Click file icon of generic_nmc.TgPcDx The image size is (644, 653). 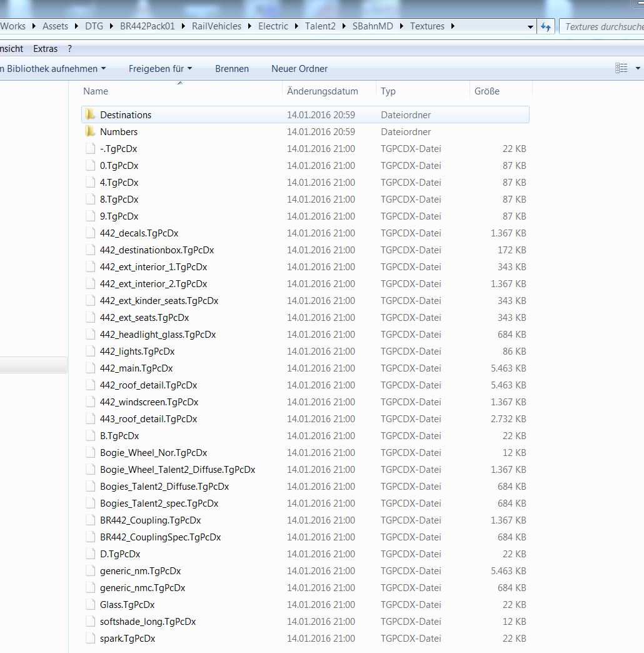tap(90, 587)
